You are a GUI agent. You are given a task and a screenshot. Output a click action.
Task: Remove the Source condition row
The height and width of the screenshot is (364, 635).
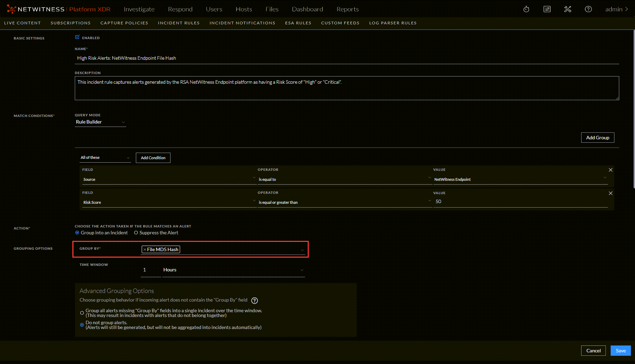(610, 170)
